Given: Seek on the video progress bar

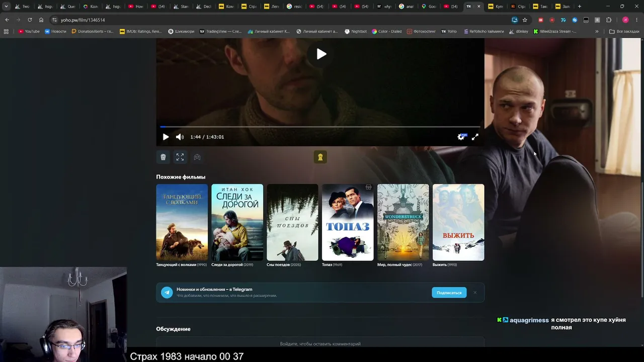Looking at the screenshot, I should click(x=320, y=127).
